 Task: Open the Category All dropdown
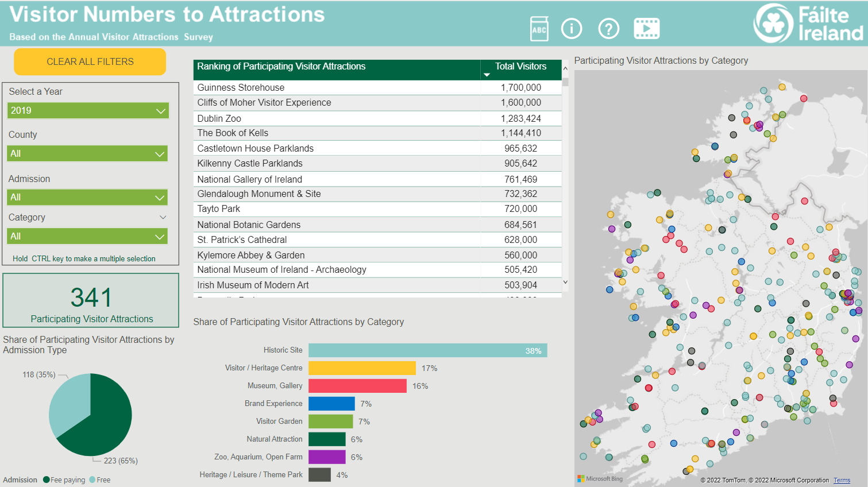coord(87,236)
